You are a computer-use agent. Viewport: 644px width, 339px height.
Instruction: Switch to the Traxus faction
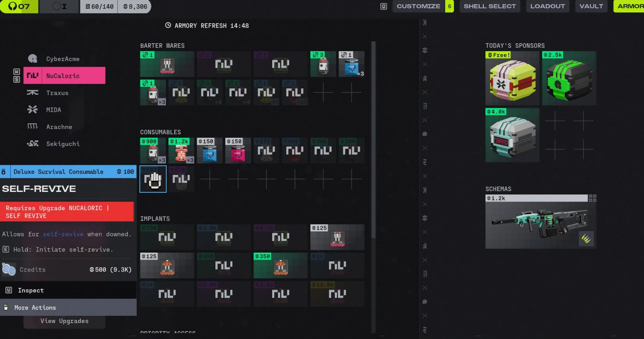coord(57,93)
